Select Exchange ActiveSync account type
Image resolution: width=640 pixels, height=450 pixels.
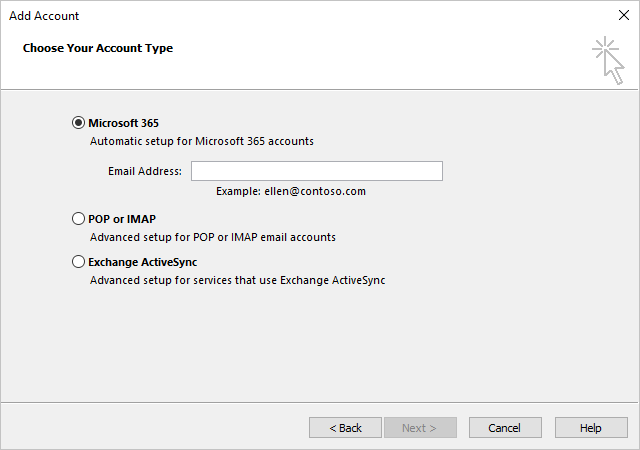78,262
